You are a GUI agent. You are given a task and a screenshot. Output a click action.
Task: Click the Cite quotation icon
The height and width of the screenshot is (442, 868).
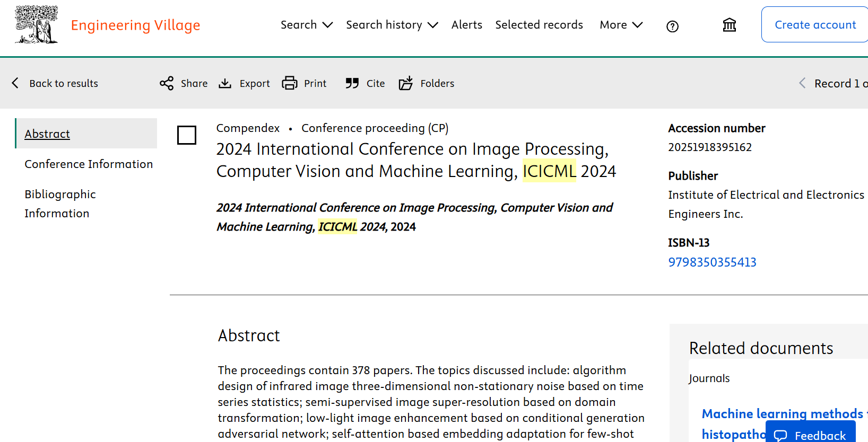tap(352, 83)
